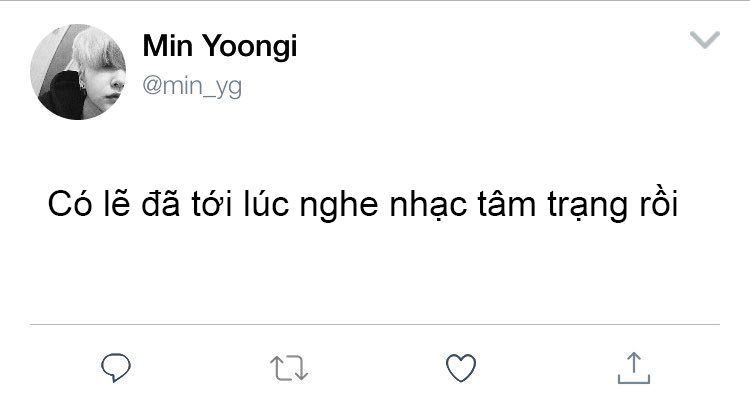Tap the comment bubble below the tweet
750x402 pixels.
(116, 368)
